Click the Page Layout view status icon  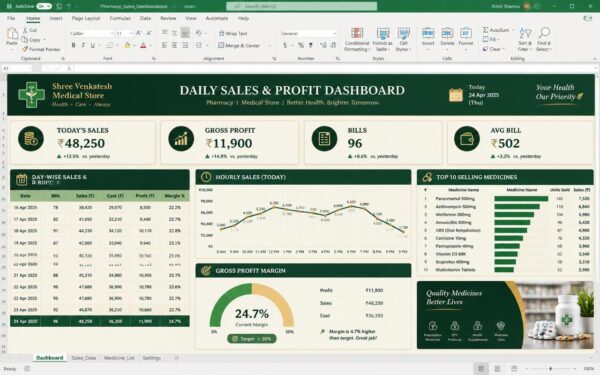[497, 368]
